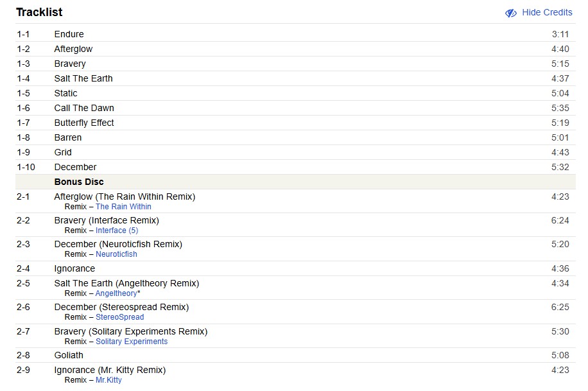Open the Mr.Kitty remixer link
This screenshot has height=391, width=588.
107,379
